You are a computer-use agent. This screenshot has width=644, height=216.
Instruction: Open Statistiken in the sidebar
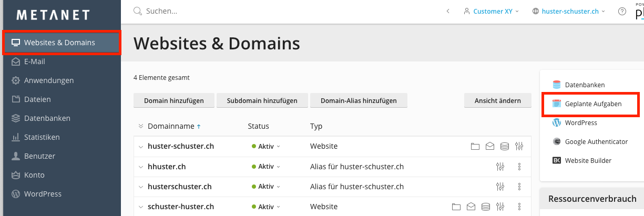[42, 137]
